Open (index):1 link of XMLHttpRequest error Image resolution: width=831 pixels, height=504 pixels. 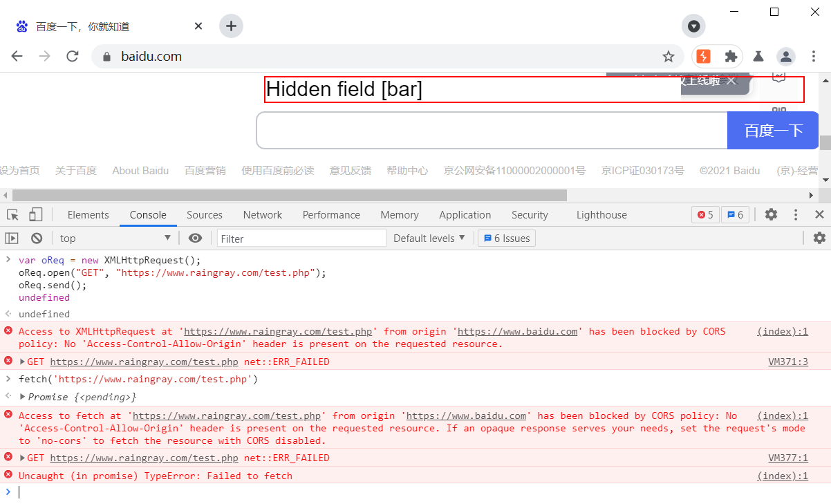pos(783,331)
